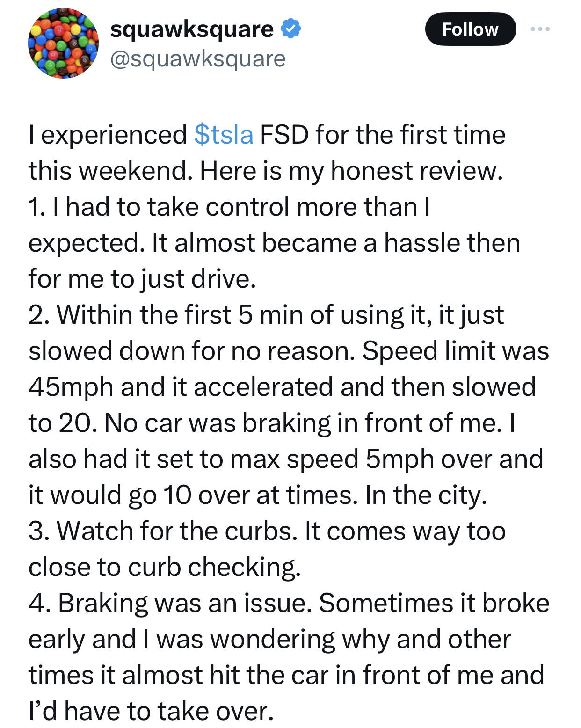Viewport: 581px width, 728px height.
Task: Click the 'FSD' word in the first line
Action: point(284,135)
